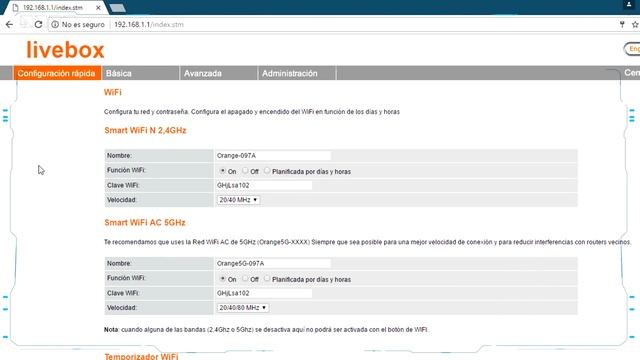The image size is (640, 360).
Task: Open the 20/40 MHz Velocidad dropdown
Action: [x=238, y=200]
